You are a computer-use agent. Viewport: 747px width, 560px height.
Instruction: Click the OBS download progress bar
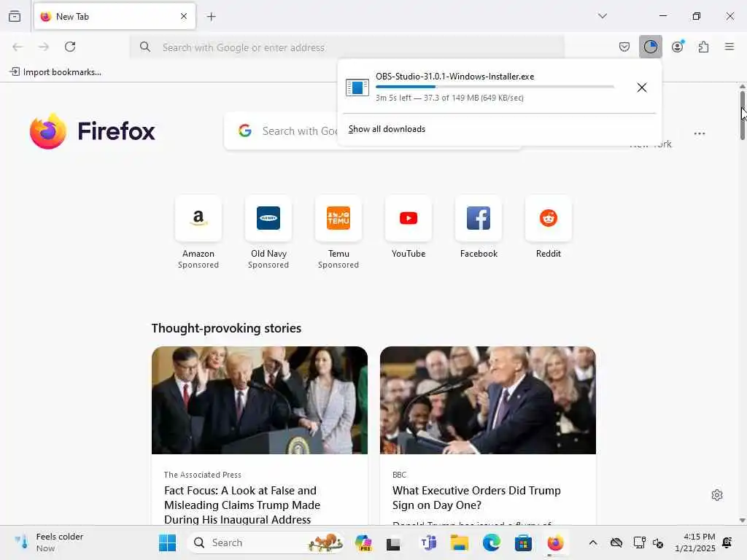coord(495,87)
